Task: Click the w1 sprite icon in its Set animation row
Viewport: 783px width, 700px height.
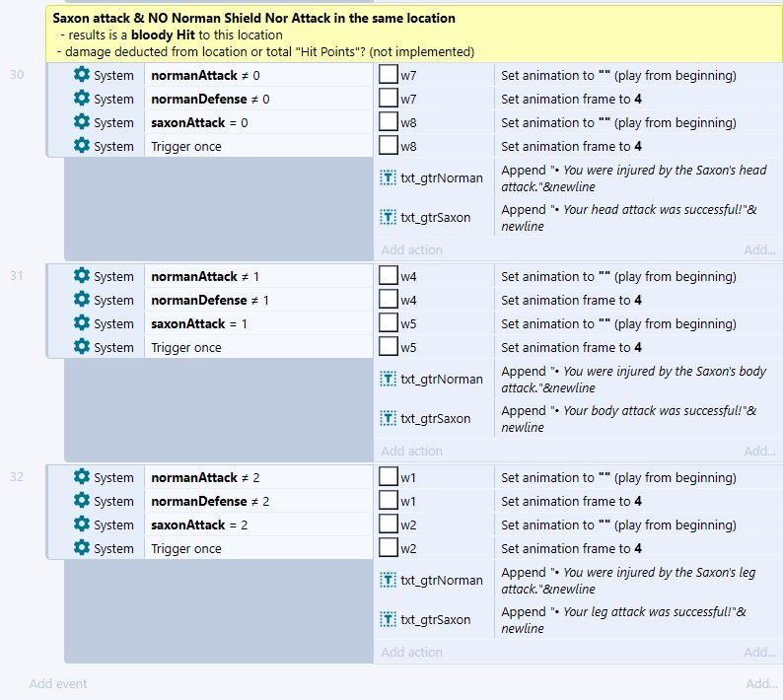Action: [x=388, y=477]
